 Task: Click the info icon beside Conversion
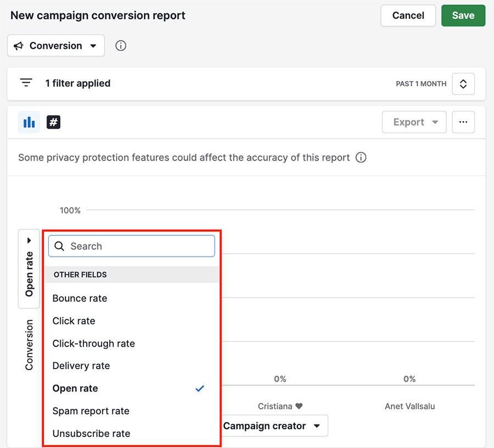121,46
